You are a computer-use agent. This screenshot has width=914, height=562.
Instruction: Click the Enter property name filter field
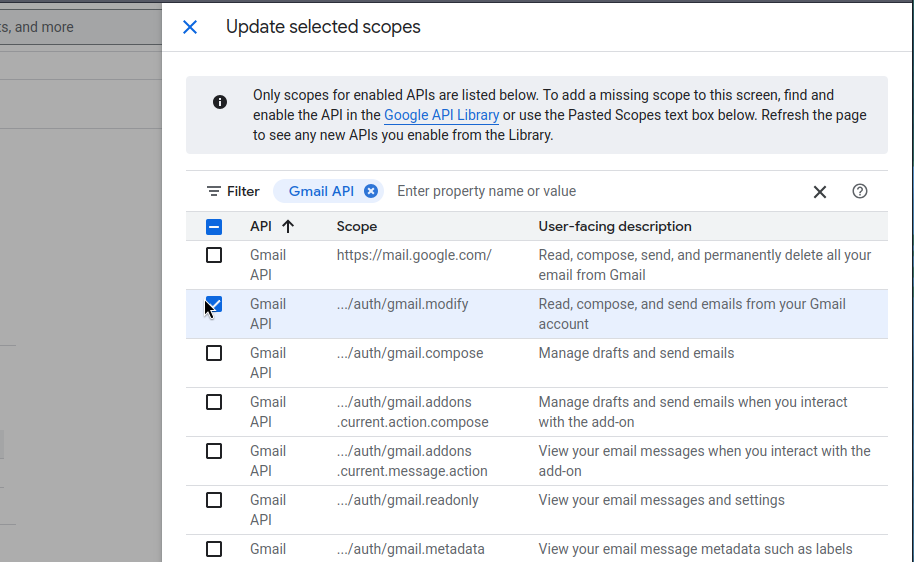coord(595,191)
